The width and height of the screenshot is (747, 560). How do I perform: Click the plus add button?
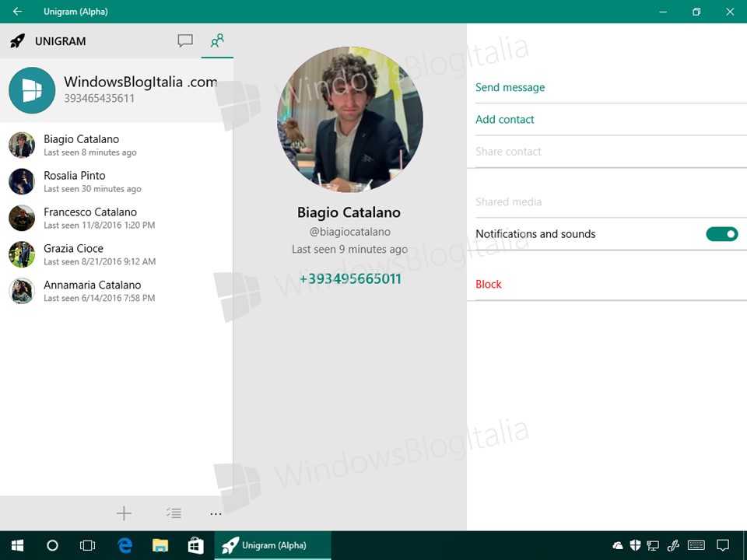pyautogui.click(x=124, y=513)
